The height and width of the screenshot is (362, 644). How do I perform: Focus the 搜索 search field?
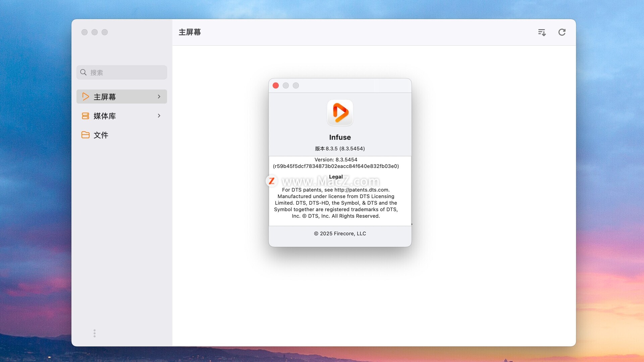click(x=127, y=72)
